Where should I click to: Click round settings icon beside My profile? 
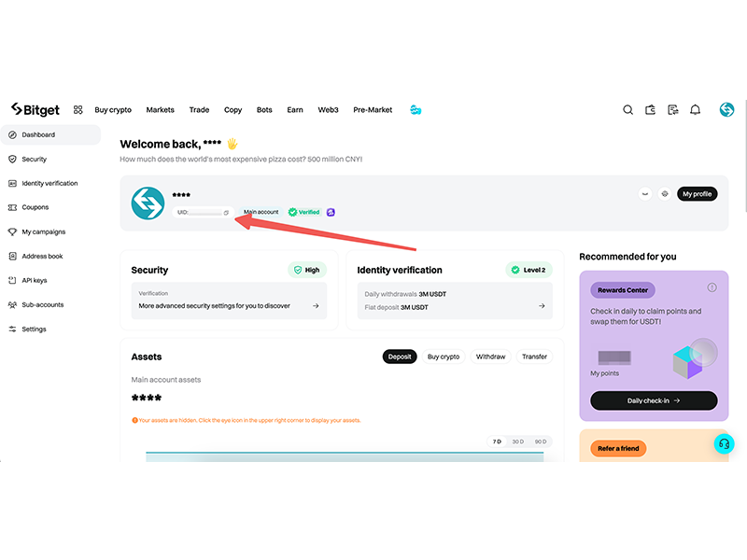(x=665, y=194)
